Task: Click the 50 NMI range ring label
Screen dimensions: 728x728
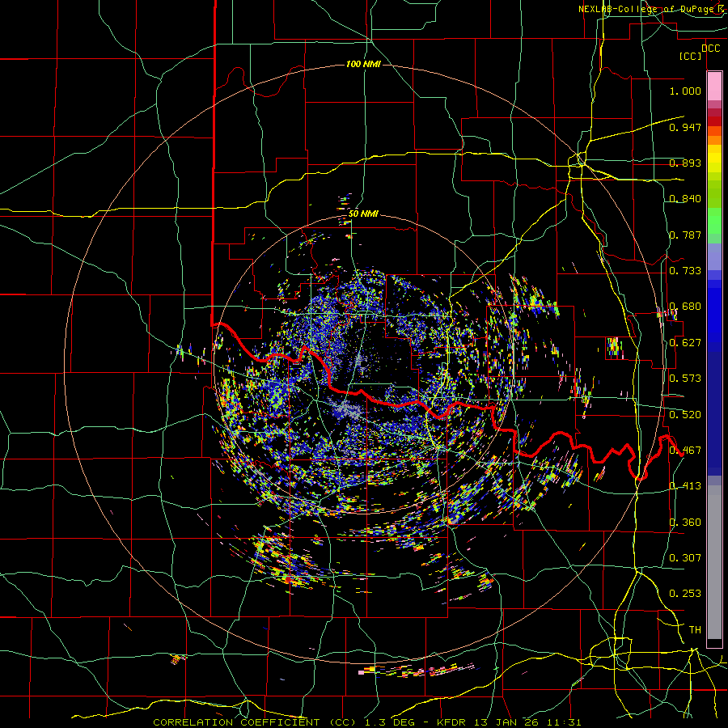Action: coord(363,214)
